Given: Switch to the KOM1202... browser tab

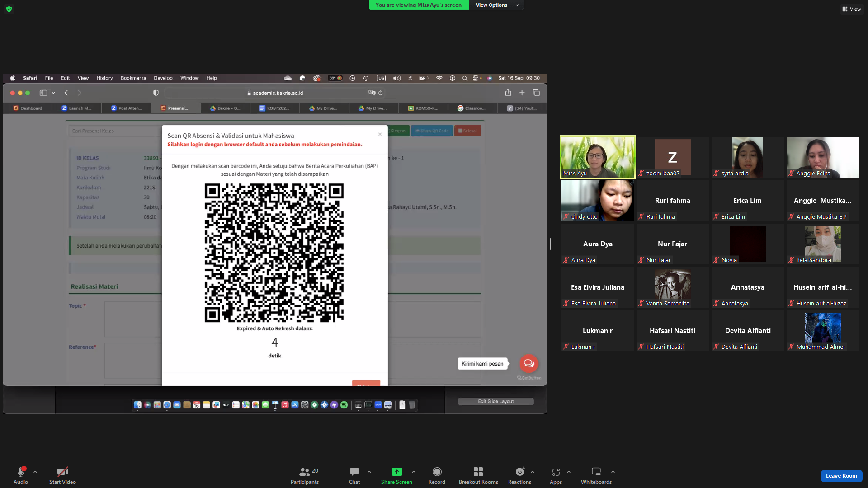Looking at the screenshot, I should (x=274, y=108).
